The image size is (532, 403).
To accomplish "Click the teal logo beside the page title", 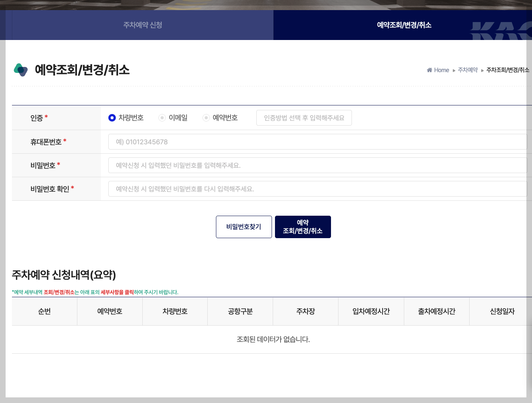I will click(21, 70).
